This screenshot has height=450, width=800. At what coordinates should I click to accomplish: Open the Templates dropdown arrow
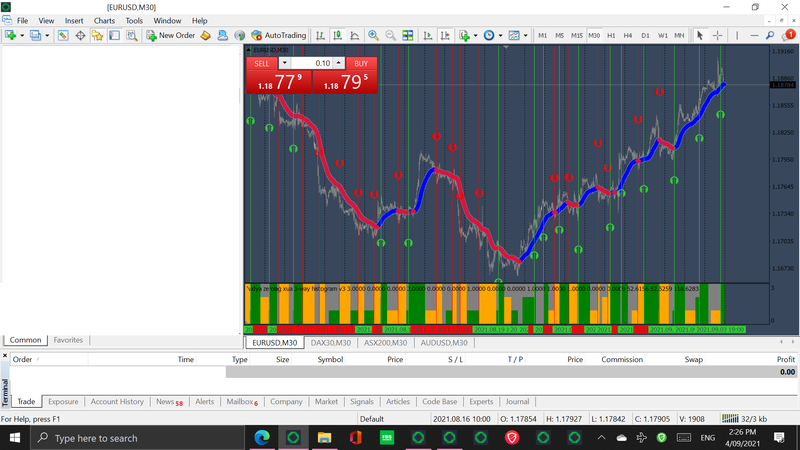pyautogui.click(x=526, y=35)
